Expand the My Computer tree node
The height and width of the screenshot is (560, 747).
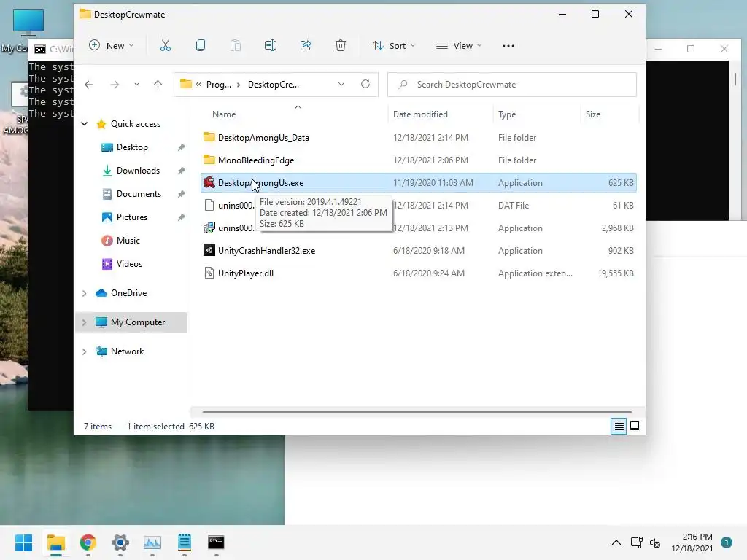(85, 322)
